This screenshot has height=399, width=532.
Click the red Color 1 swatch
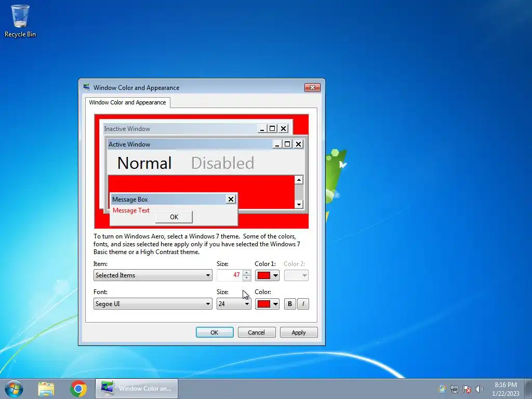coord(263,275)
